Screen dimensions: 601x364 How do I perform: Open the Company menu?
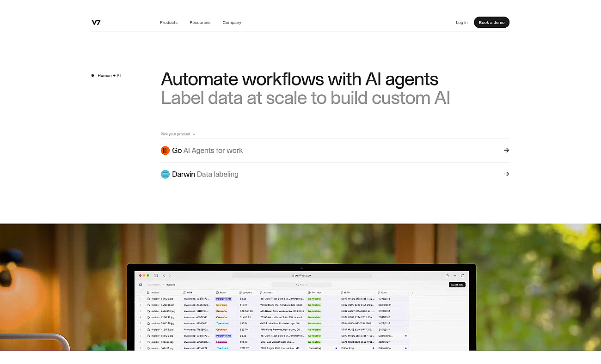click(x=232, y=23)
